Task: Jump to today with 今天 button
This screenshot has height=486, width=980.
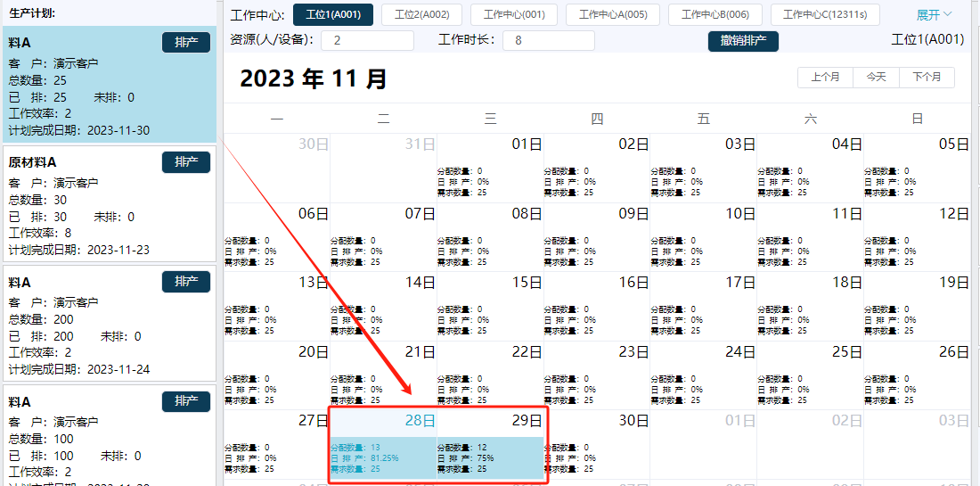Action: pos(876,78)
